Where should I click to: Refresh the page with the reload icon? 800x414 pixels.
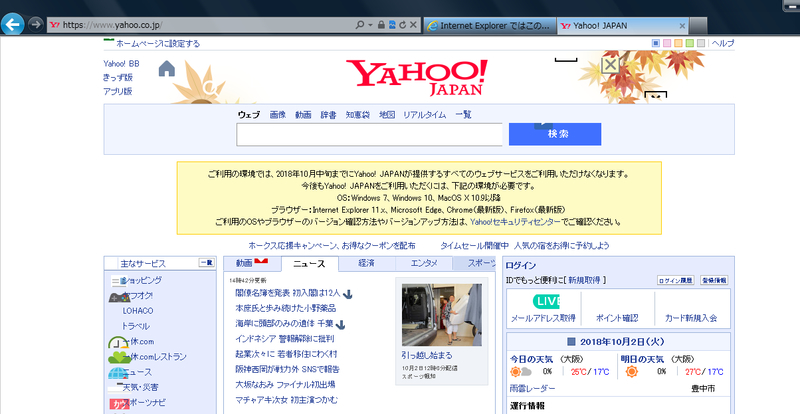pos(403,25)
